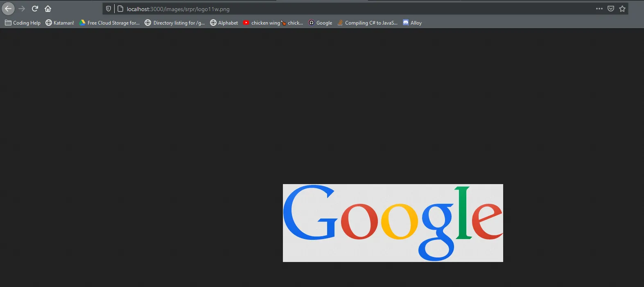Reload the current page

35,9
